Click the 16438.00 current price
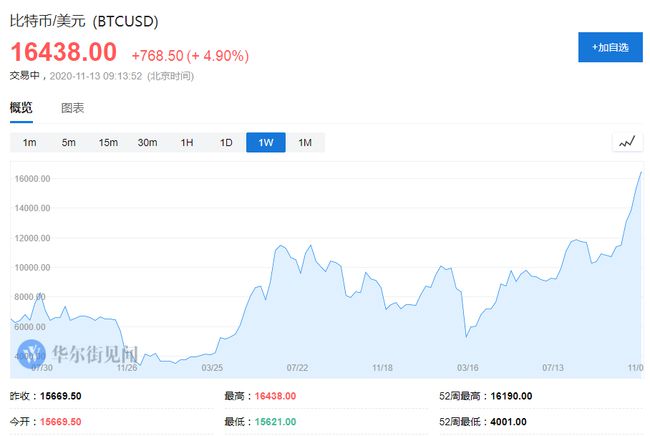 click(x=64, y=52)
